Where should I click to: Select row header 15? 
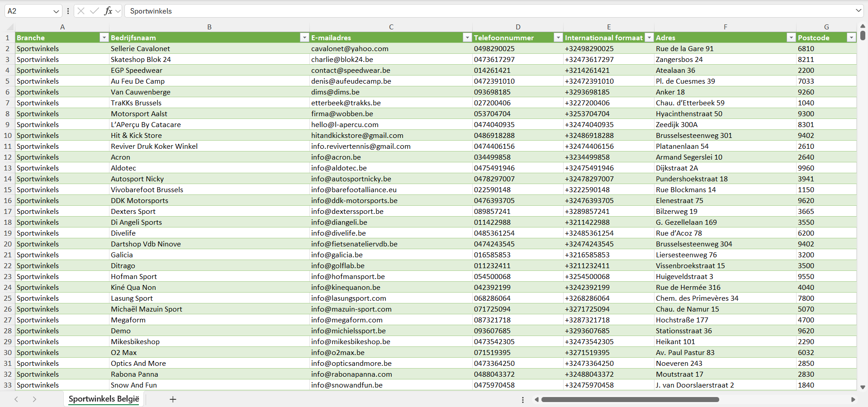click(x=8, y=190)
